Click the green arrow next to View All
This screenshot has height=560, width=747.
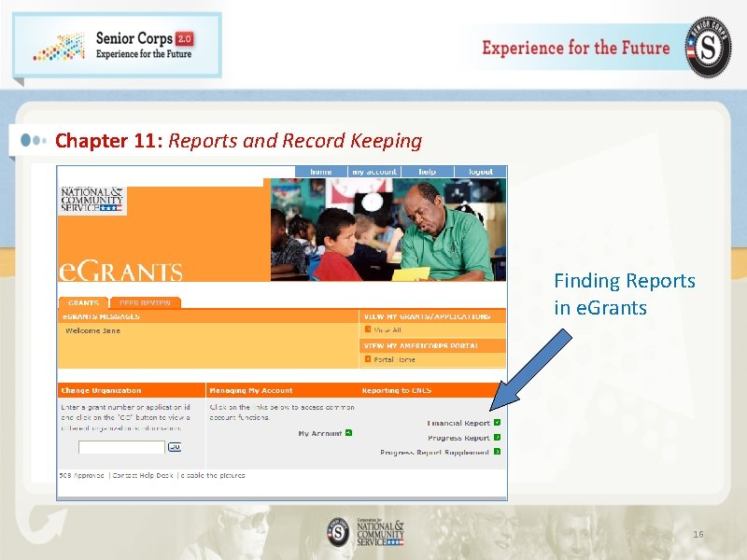click(369, 329)
